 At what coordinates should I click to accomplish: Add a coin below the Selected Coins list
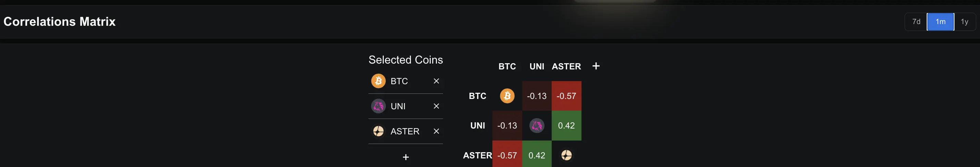click(406, 157)
